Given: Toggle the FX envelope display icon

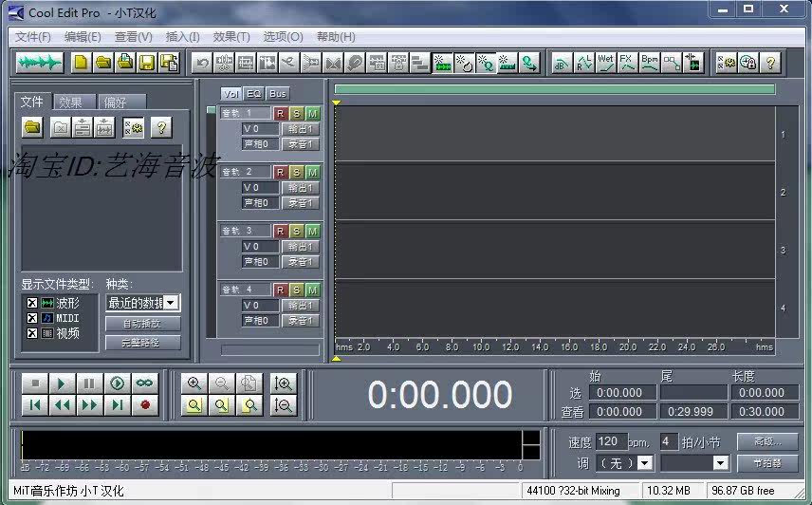Looking at the screenshot, I should pyautogui.click(x=627, y=64).
